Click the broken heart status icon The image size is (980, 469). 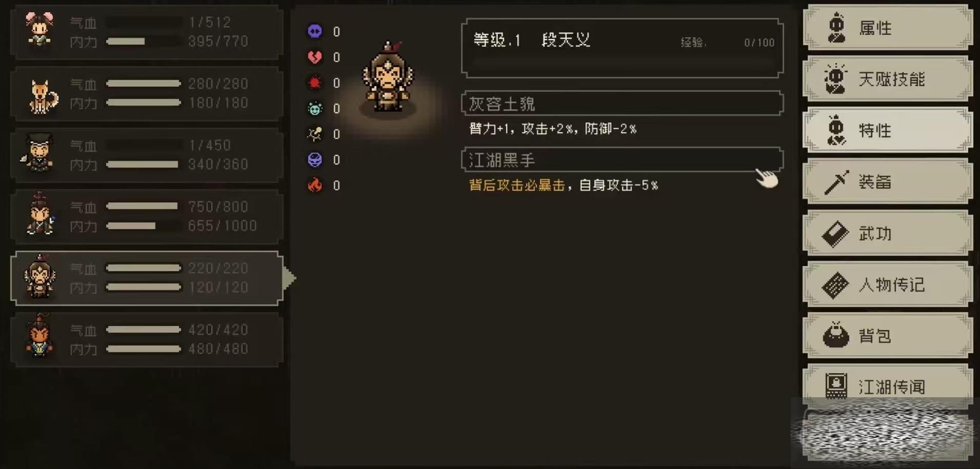point(315,57)
